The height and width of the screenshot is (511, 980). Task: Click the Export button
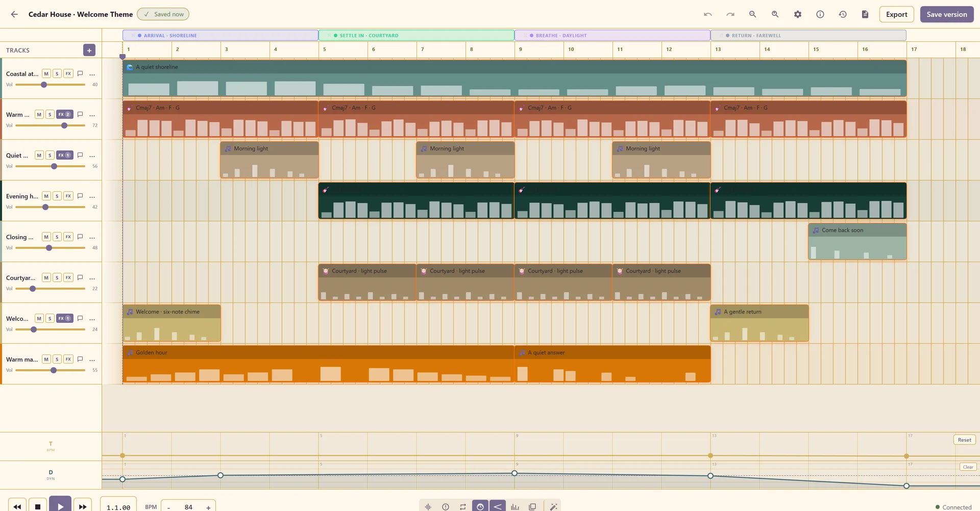pyautogui.click(x=896, y=14)
